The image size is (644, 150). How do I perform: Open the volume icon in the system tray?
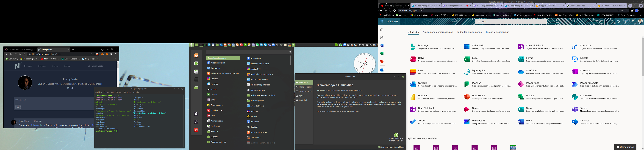pos(367,45)
